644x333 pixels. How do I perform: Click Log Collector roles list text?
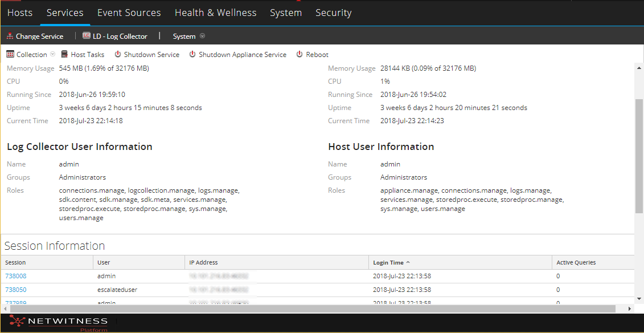coord(149,204)
